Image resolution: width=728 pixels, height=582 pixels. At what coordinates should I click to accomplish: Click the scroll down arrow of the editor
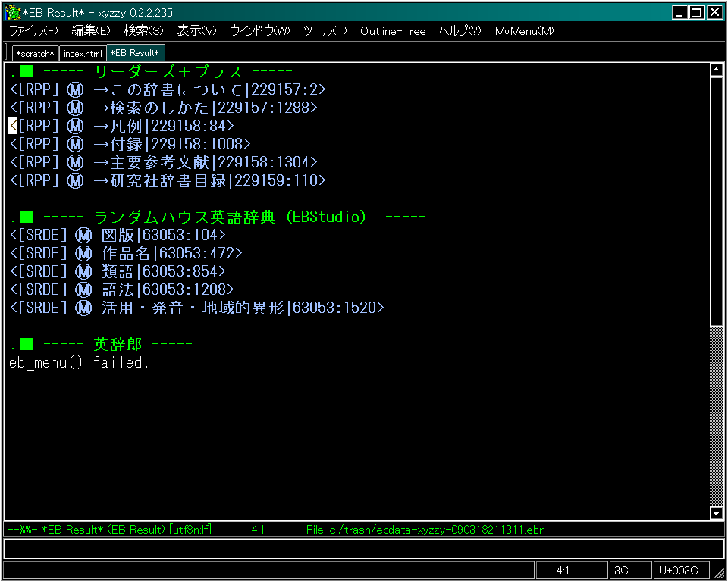(717, 513)
